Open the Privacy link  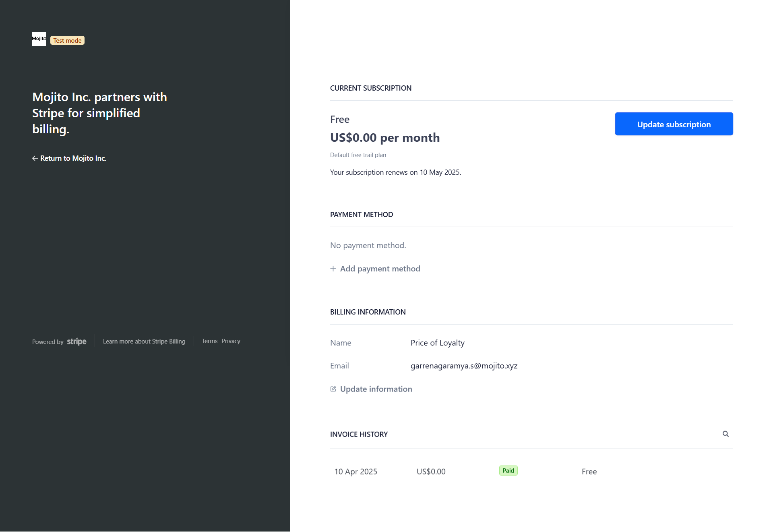tap(231, 341)
